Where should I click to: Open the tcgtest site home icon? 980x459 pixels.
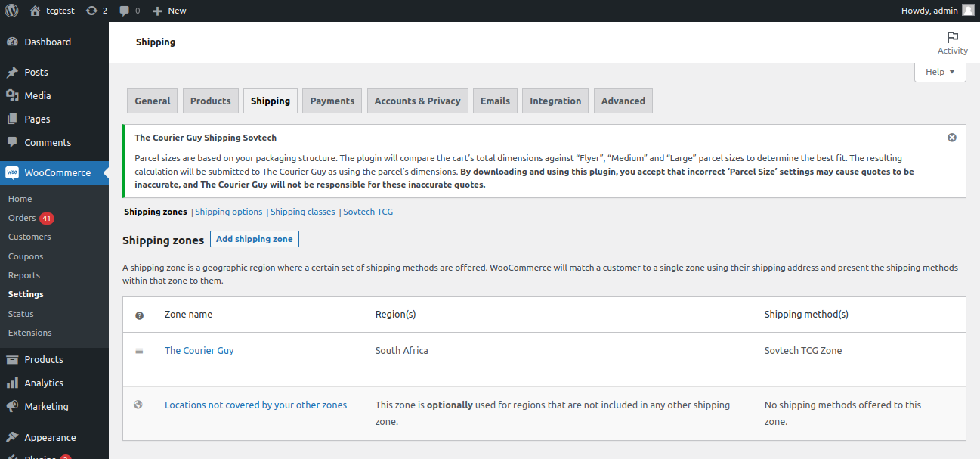[x=36, y=11]
